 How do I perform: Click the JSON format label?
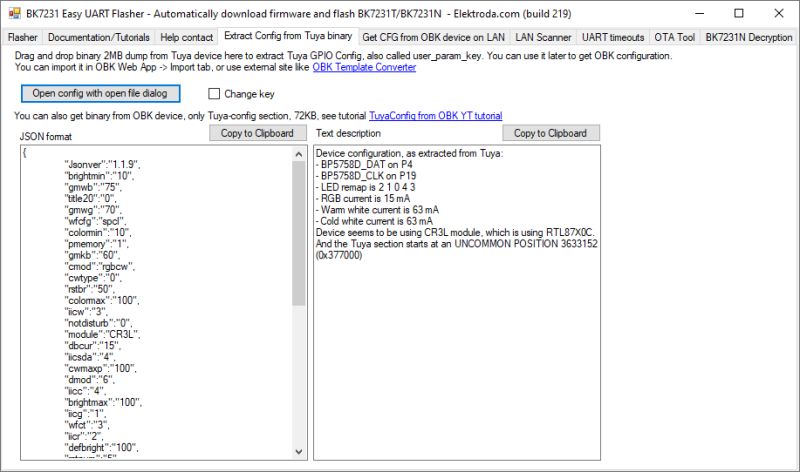(45, 136)
